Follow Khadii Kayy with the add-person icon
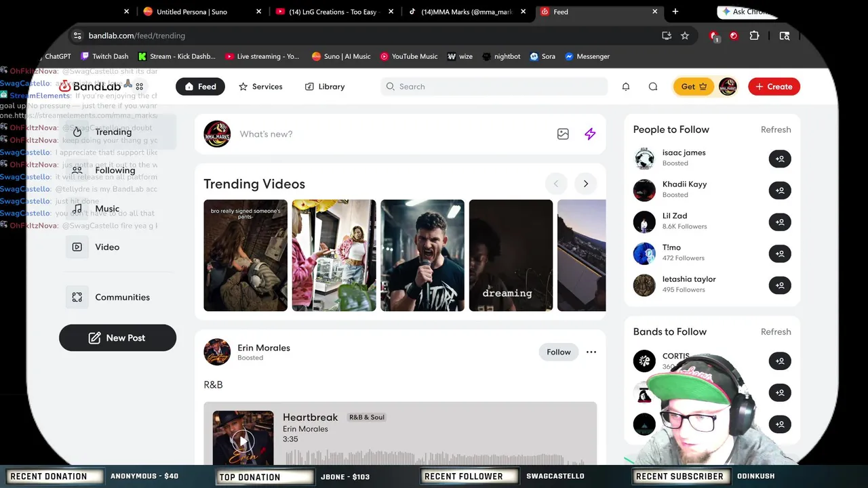The image size is (868, 488). 780,190
